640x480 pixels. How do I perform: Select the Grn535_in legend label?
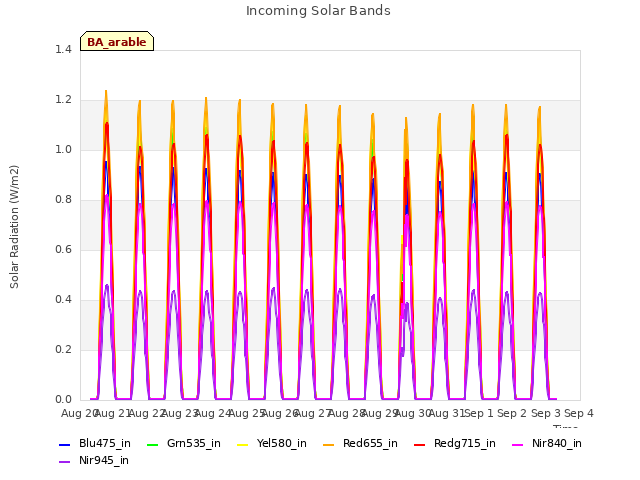(x=194, y=444)
